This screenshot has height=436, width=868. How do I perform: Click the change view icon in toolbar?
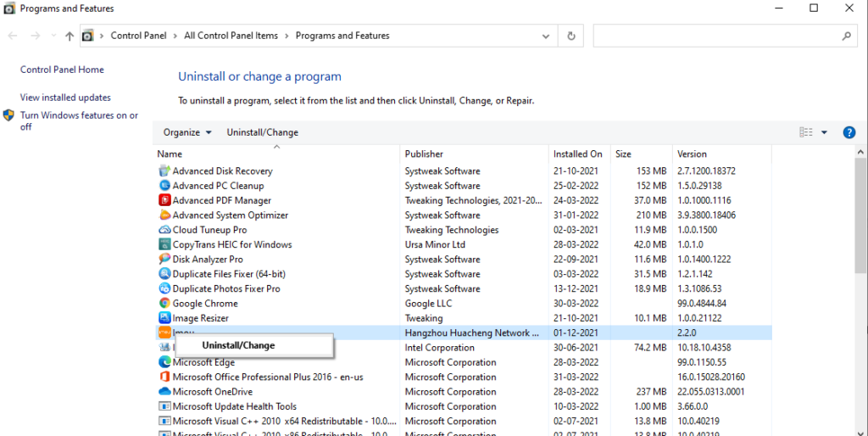tap(805, 132)
